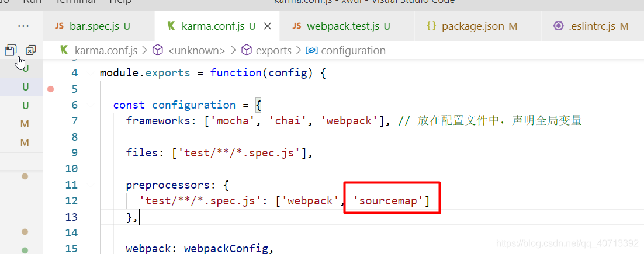Click 'webpackConfig' on line 15
Viewport: 644px width, 254px height.
[x=226, y=249]
